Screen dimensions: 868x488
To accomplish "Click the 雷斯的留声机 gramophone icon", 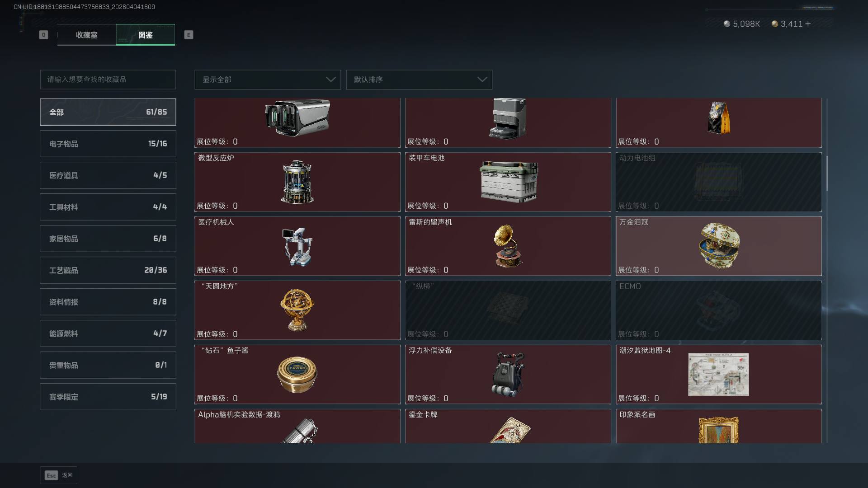I will pos(508,246).
